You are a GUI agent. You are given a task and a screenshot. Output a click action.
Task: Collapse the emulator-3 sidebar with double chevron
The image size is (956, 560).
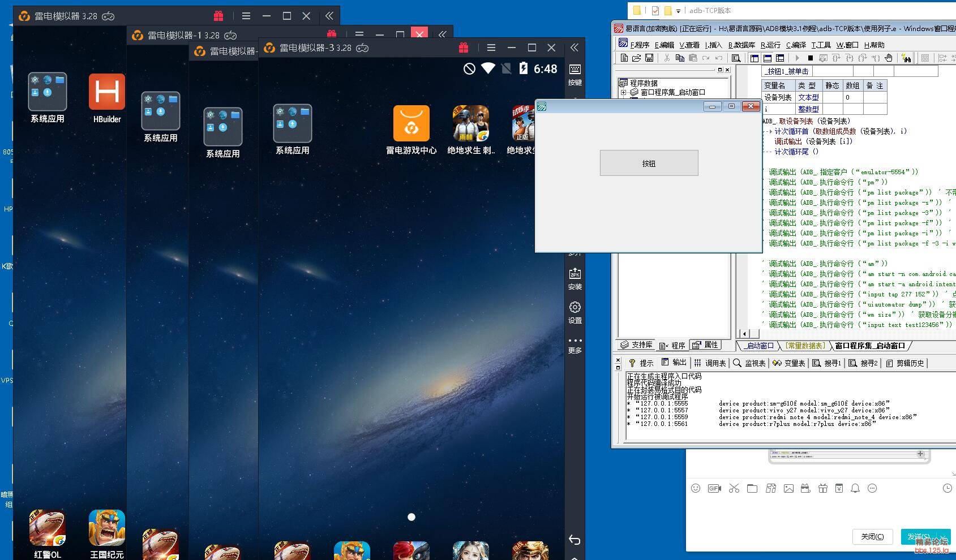[x=575, y=48]
